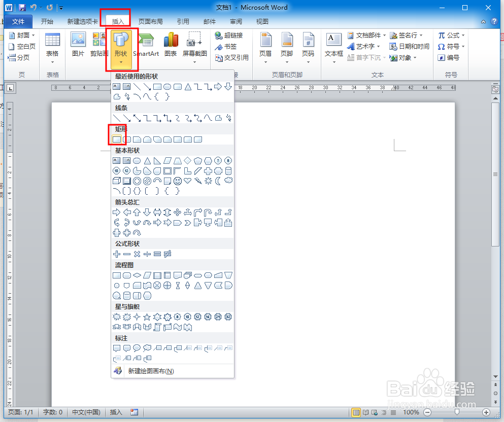504x422 pixels.
Task: Open the 引用 references tab
Action: (x=183, y=21)
